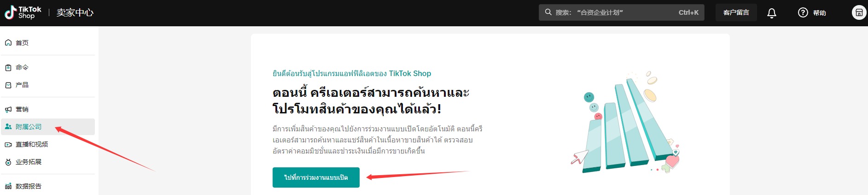
Task: Open the shop profile avatar icon
Action: 859,12
